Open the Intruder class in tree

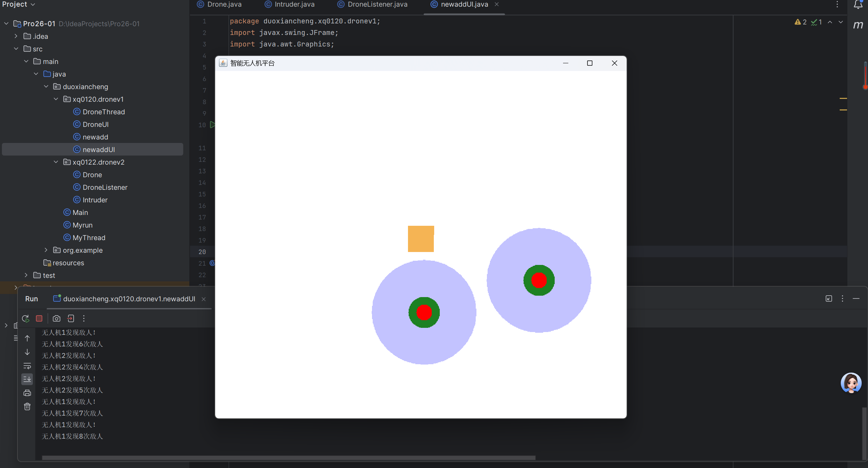tap(95, 200)
